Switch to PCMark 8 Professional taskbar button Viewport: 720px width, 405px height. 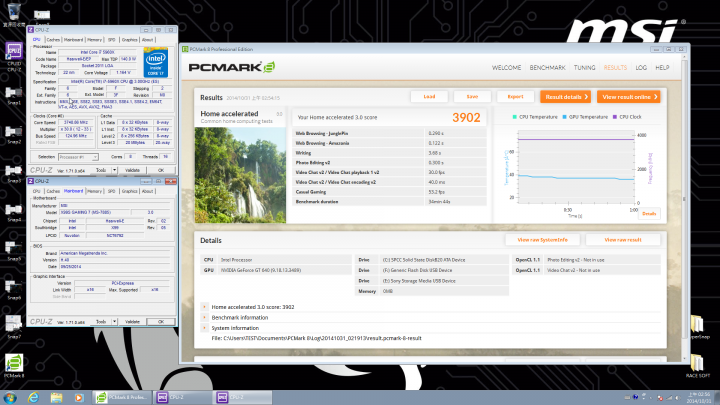point(122,397)
